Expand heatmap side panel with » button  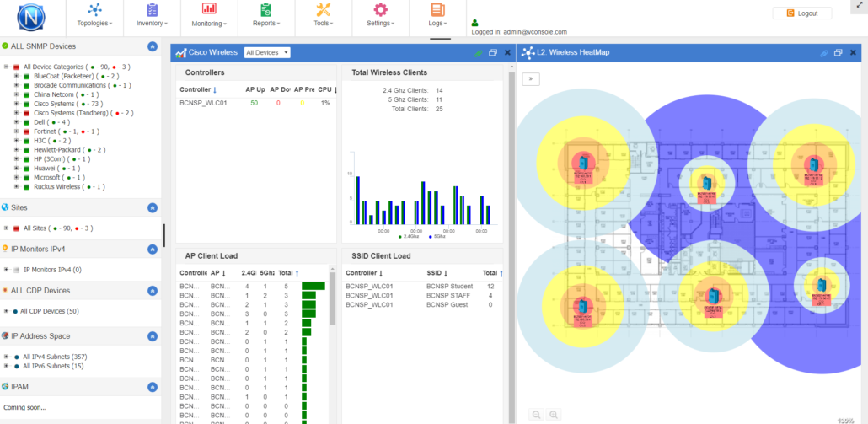click(531, 79)
